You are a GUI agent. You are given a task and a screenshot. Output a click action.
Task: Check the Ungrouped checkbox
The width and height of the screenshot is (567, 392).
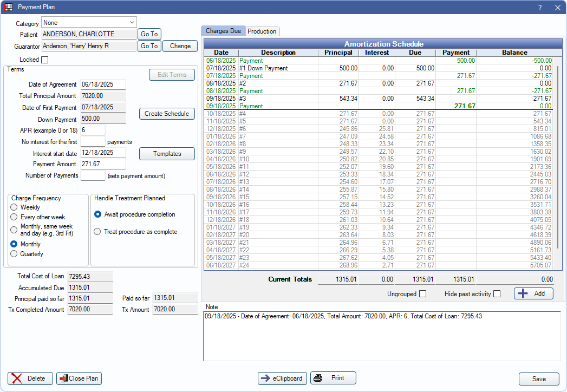(422, 294)
